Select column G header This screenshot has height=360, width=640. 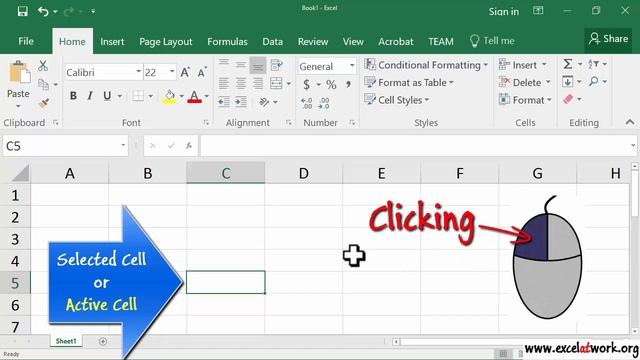(x=538, y=173)
